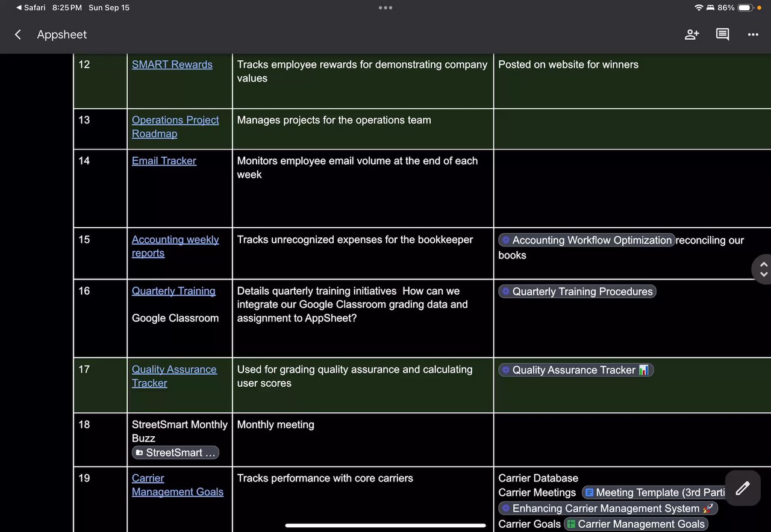This screenshot has width=771, height=532.
Task: Tap 'StreetSmart Monthly Buzz' text
Action: click(x=179, y=431)
